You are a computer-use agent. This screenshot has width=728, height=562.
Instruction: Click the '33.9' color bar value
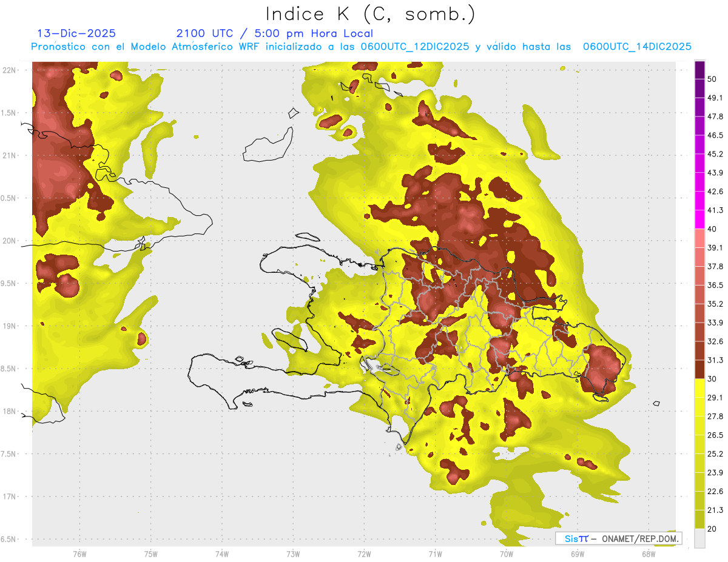point(715,323)
